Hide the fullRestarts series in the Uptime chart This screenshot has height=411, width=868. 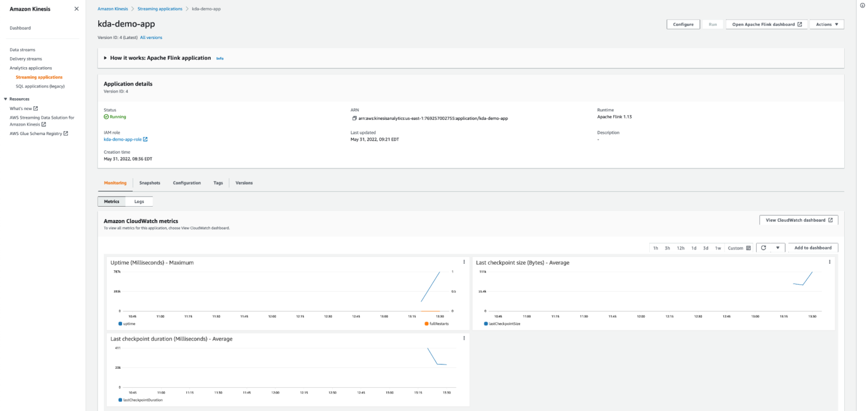(x=436, y=323)
